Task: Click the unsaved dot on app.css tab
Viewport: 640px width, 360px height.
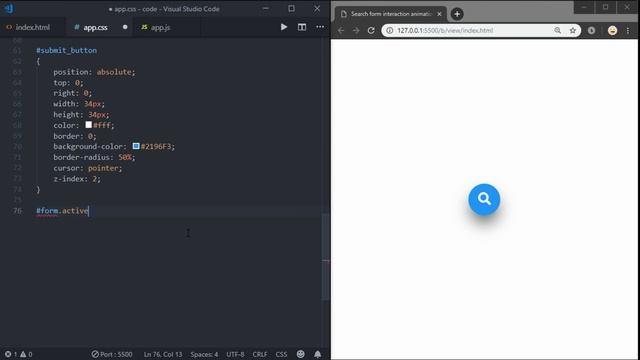Action: pos(125,27)
